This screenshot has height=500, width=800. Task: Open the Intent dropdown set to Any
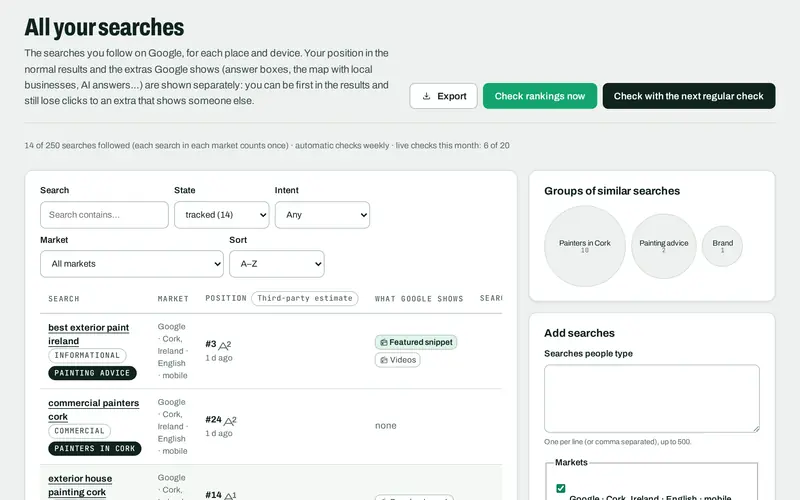point(322,215)
